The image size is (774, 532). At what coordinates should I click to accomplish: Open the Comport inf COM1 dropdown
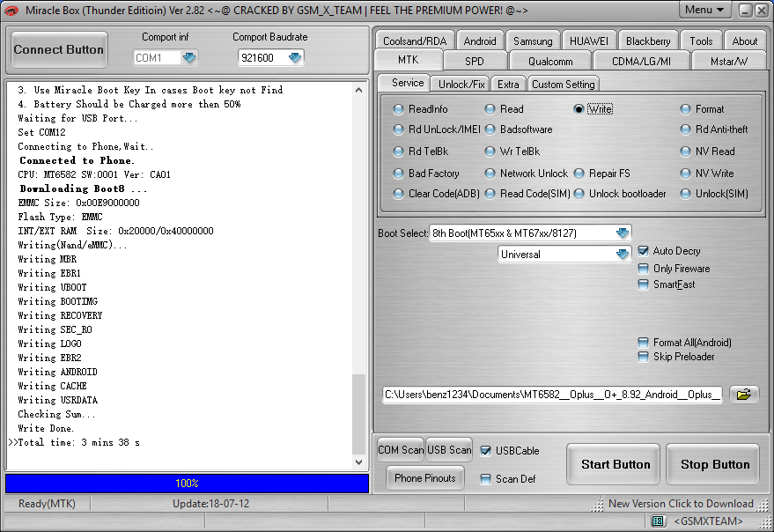[x=189, y=58]
